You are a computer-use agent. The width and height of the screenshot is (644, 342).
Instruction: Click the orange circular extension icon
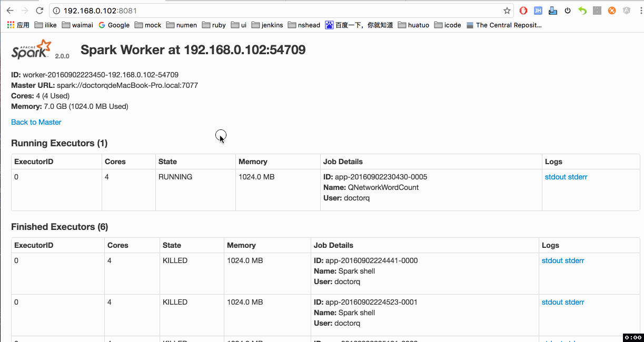(612, 11)
